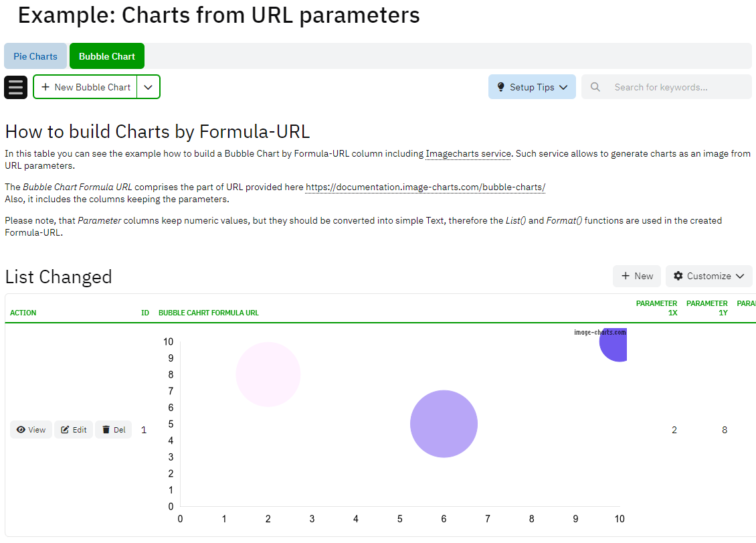Expand the New Bubble Chart dropdown arrow
The height and width of the screenshot is (543, 756).
point(149,87)
